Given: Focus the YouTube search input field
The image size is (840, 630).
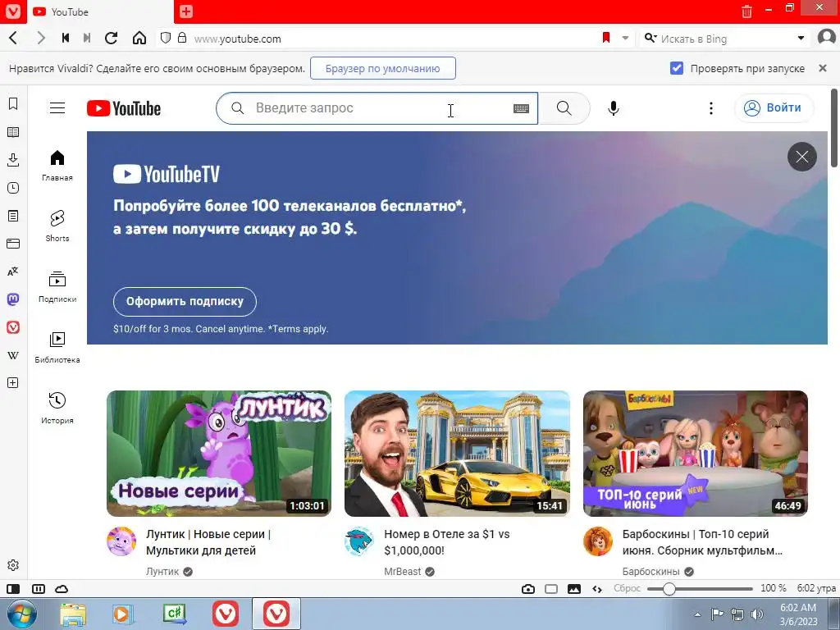Looking at the screenshot, I should coord(377,107).
